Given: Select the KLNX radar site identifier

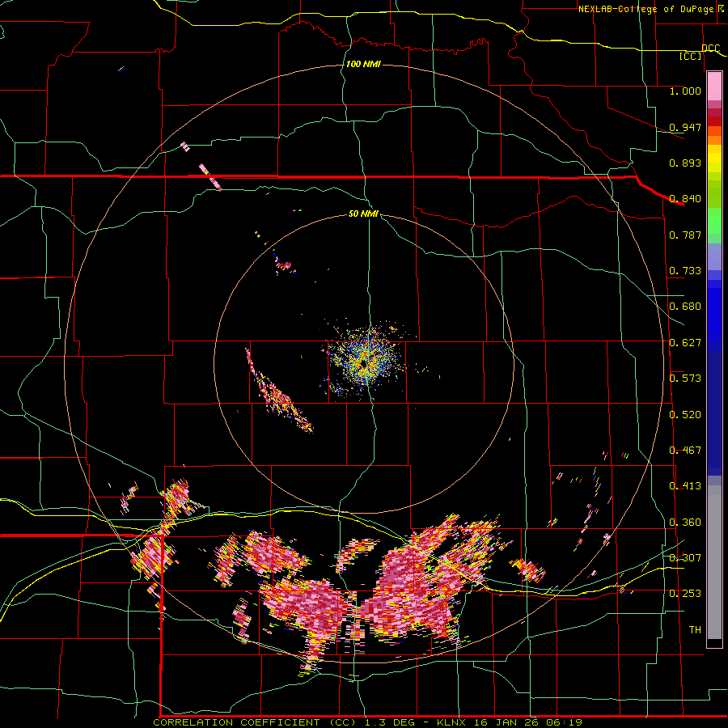Looking at the screenshot, I should point(452,722).
